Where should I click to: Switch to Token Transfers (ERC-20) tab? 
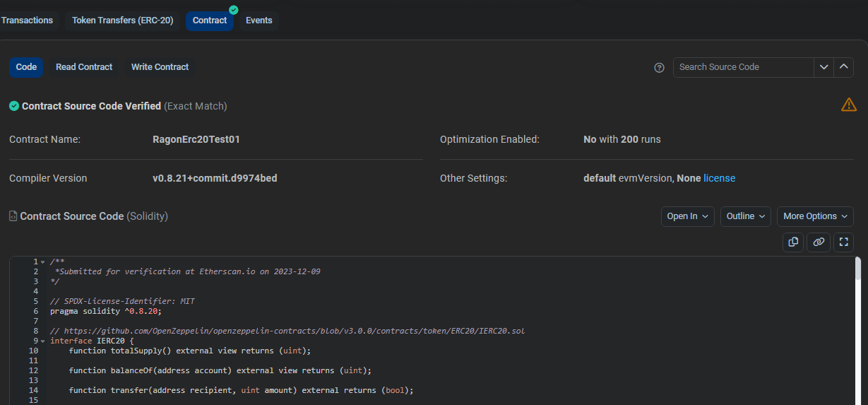click(x=122, y=20)
